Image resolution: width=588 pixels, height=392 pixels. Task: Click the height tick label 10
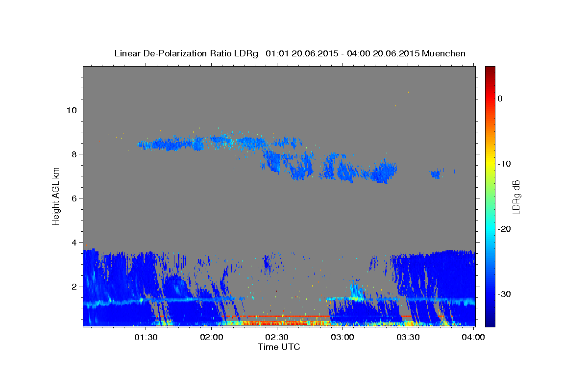[x=72, y=110]
